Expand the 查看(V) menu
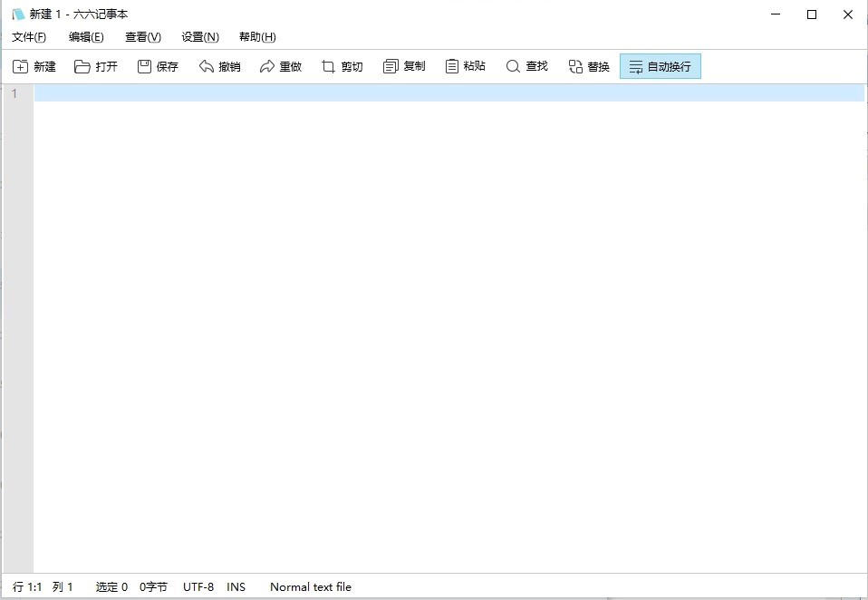Image resolution: width=868 pixels, height=600 pixels. 143,37
